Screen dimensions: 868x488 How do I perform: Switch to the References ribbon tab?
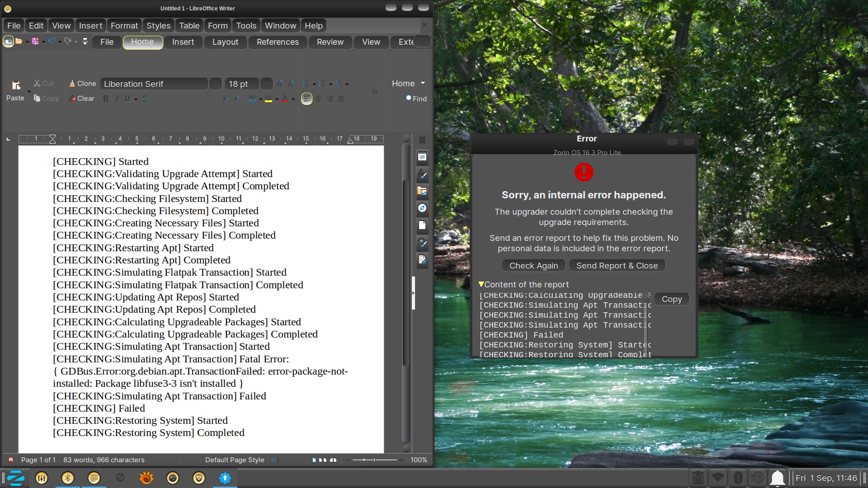pos(278,42)
